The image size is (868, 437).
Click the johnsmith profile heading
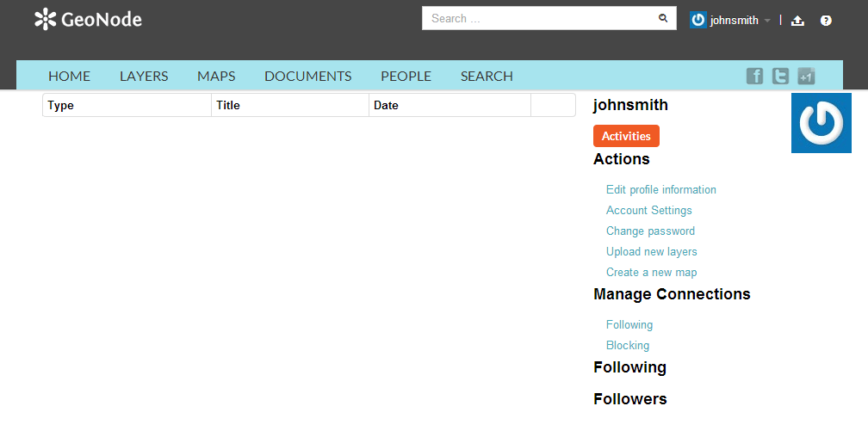[x=630, y=105]
